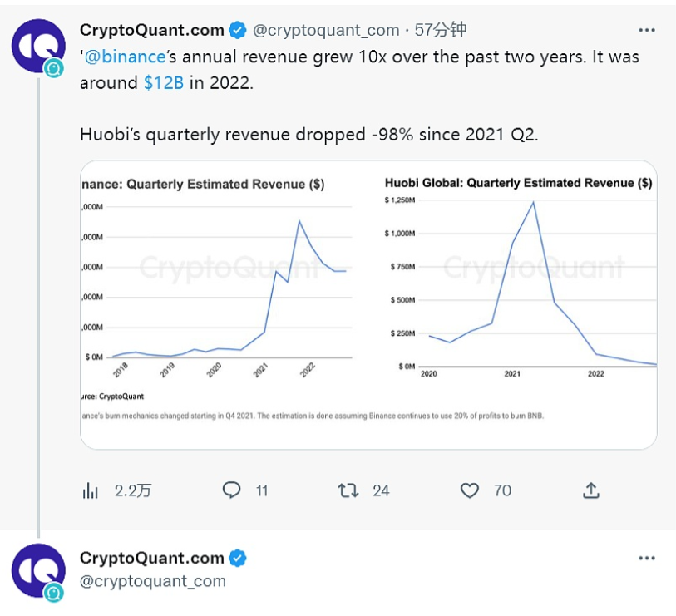
Task: Open the bottom tweet's three-dot more menu
Action: point(647,558)
